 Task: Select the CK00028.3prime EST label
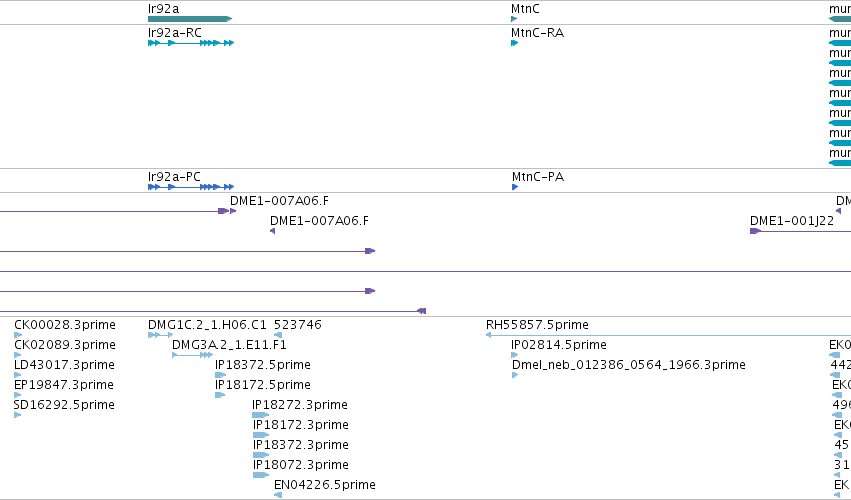coord(65,325)
